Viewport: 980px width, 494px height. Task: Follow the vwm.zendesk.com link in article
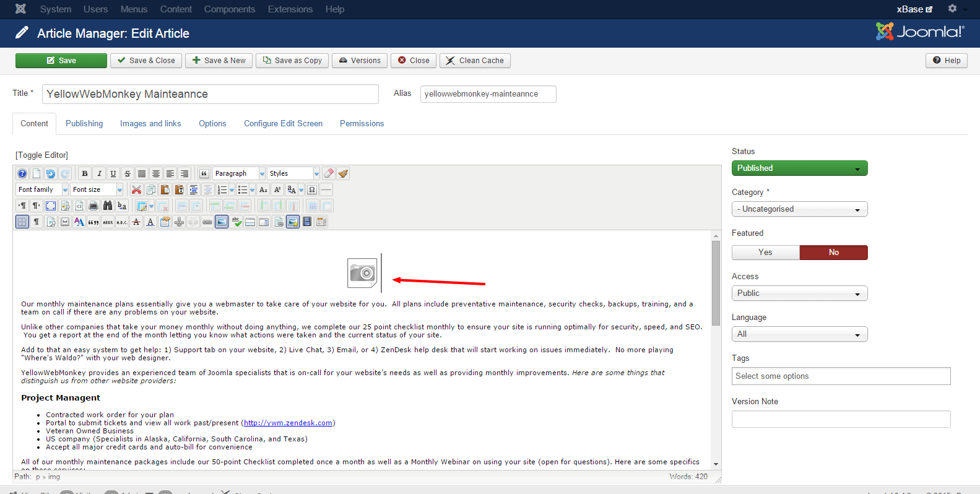[x=288, y=423]
